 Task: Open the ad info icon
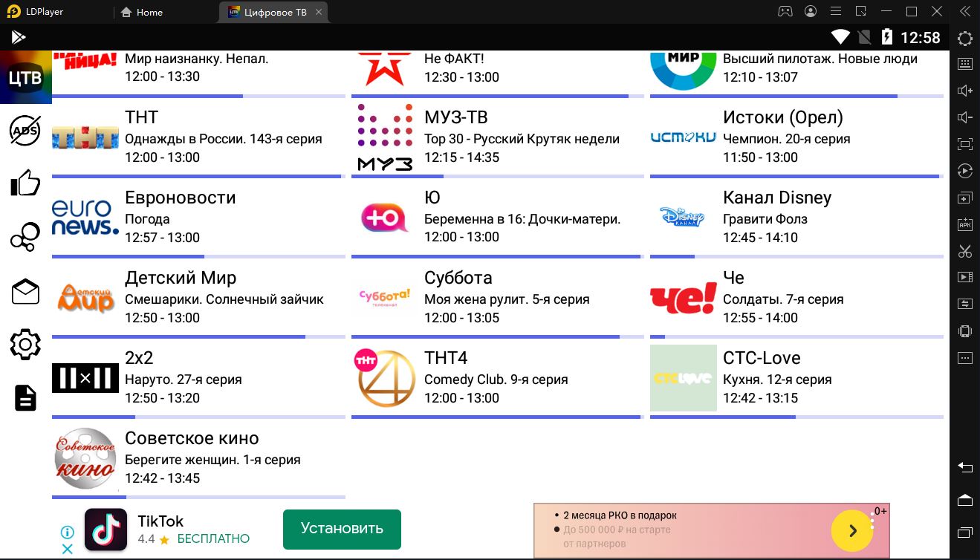pyautogui.click(x=67, y=533)
